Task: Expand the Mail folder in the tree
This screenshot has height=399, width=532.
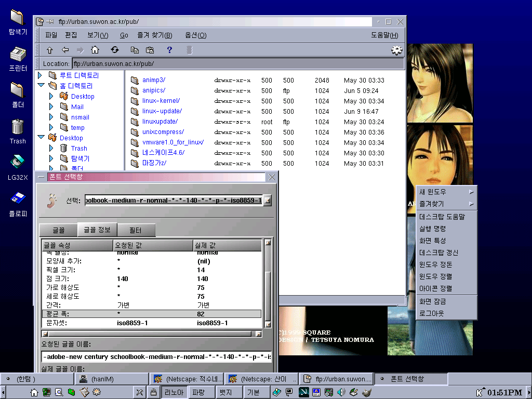Action: point(51,107)
